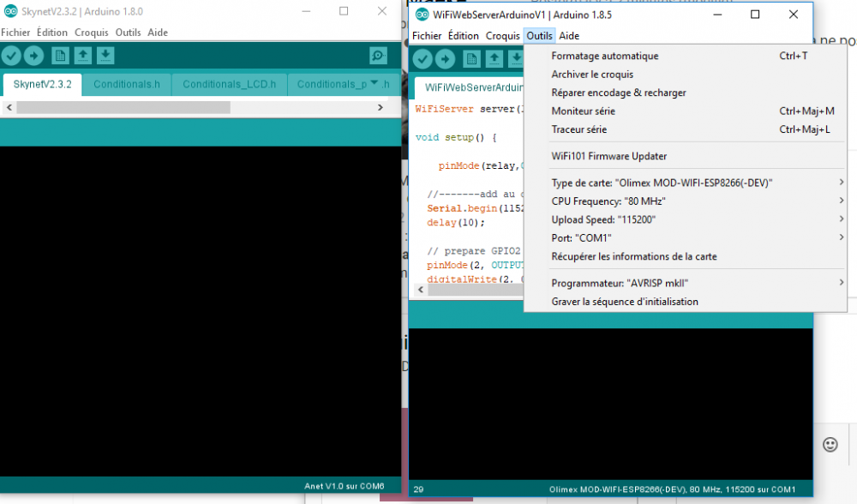Click 'delay(10);' code line
Image resolution: width=857 pixels, height=504 pixels.
[456, 223]
